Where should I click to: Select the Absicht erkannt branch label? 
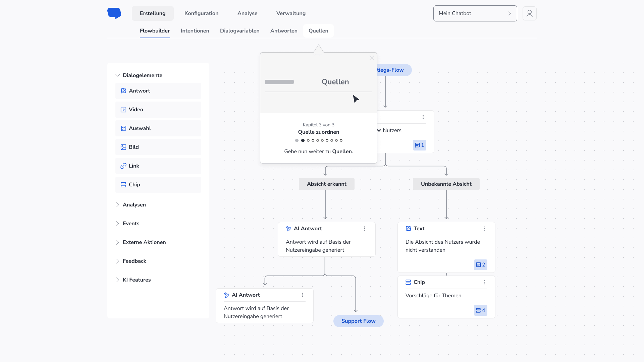[x=326, y=184]
